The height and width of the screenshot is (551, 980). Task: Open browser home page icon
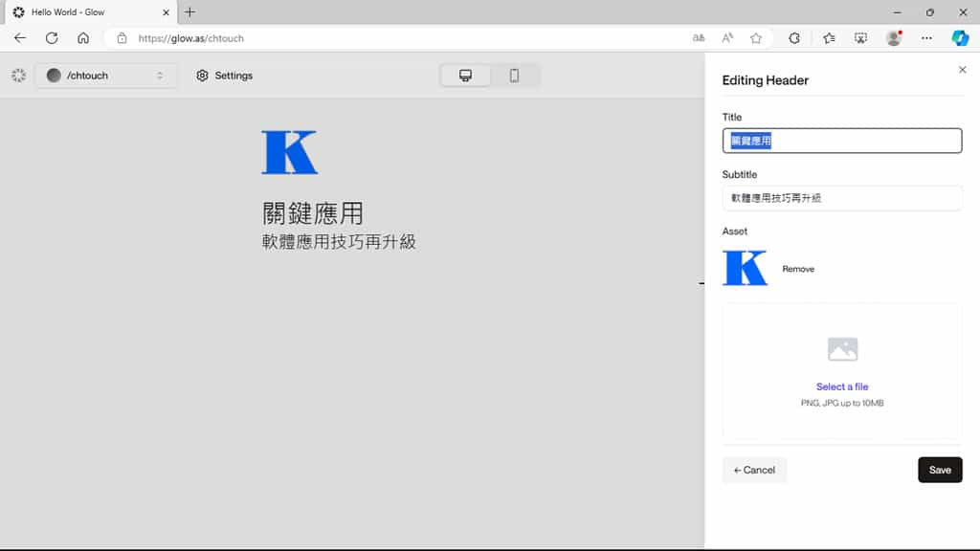[83, 38]
